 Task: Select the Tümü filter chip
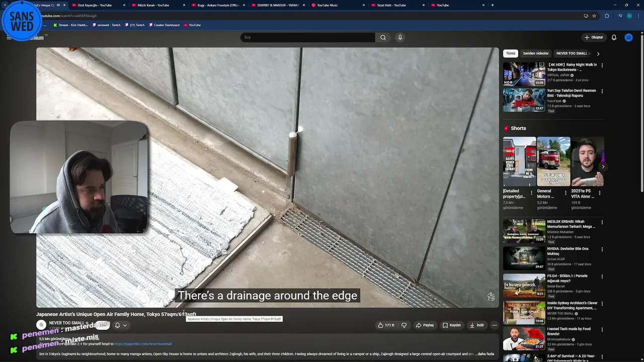(x=511, y=53)
